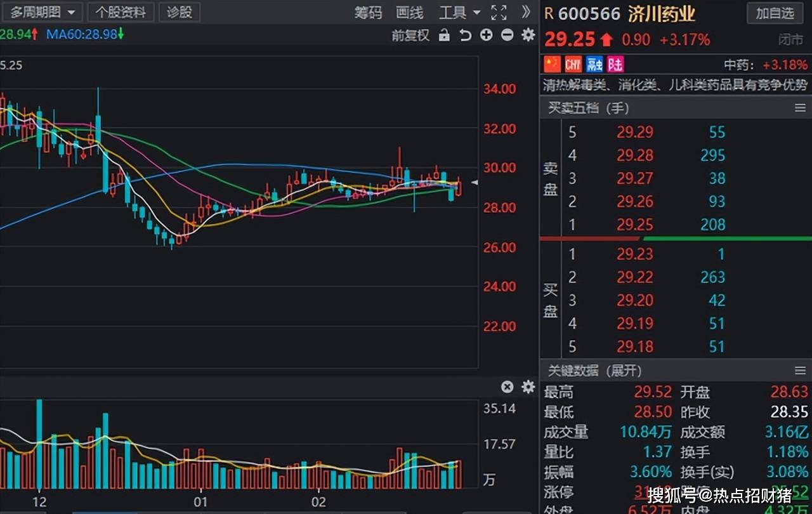812x514 pixels.
Task: Click the 画线 drawing tool button
Action: [x=409, y=12]
